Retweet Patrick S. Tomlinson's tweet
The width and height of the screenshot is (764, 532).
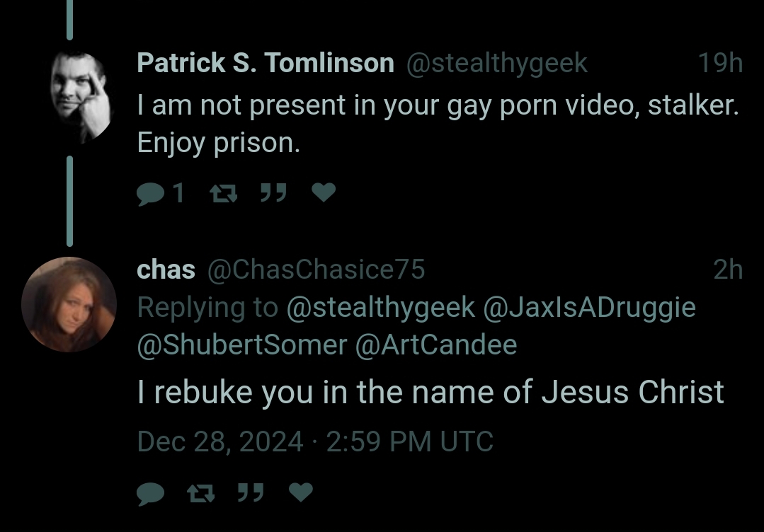(223, 194)
